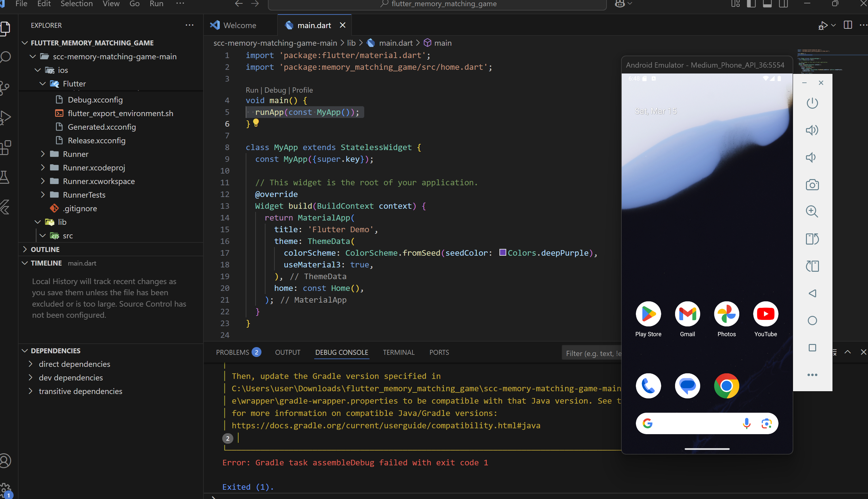Activate emulator zoom magnifier
Image resolution: width=868 pixels, height=499 pixels.
click(x=812, y=212)
